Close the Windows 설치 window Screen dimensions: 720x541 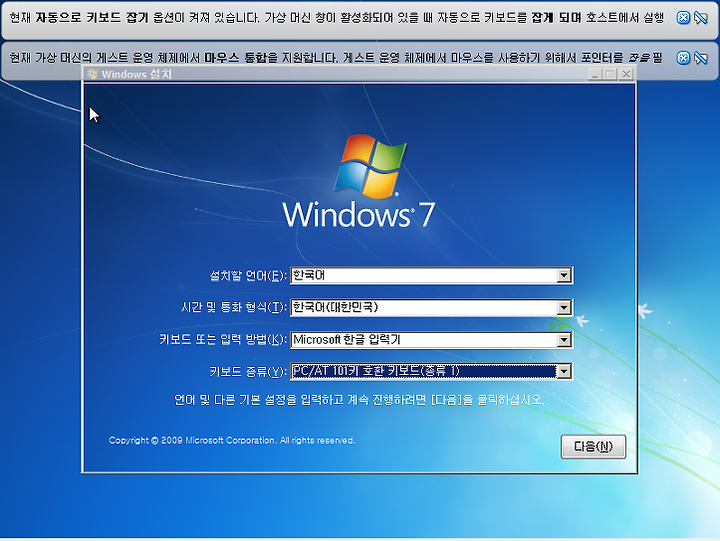[x=626, y=74]
